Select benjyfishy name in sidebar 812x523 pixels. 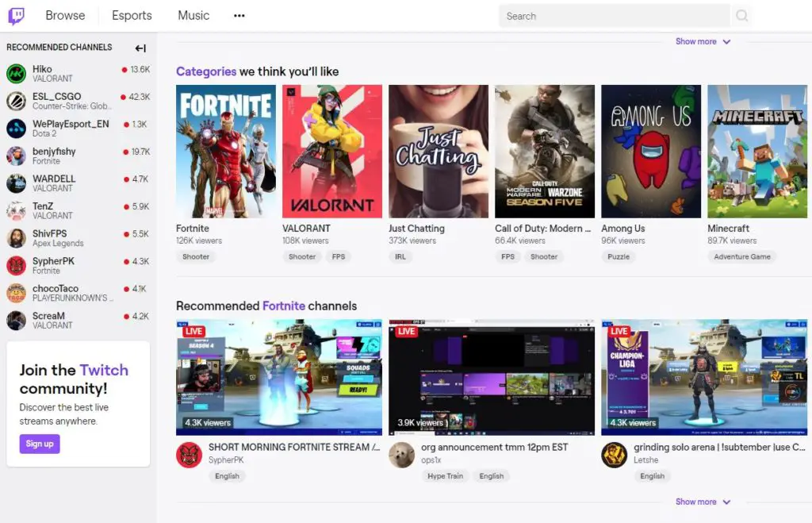[54, 152]
